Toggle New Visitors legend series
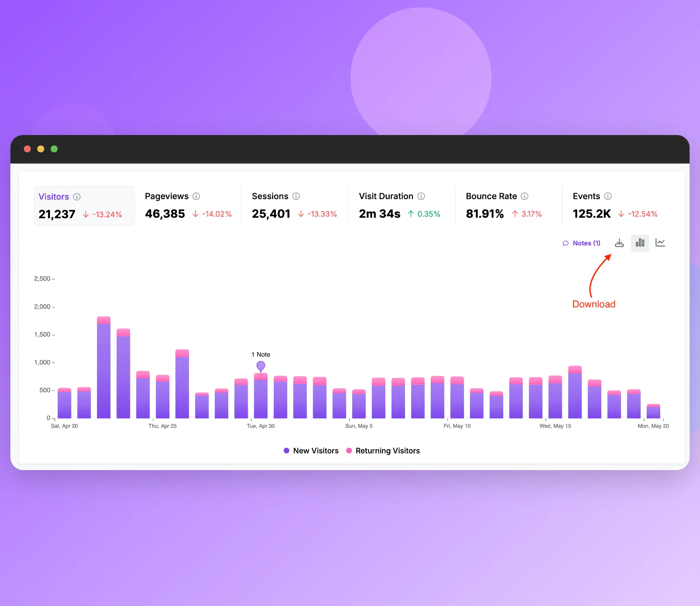Image resolution: width=700 pixels, height=606 pixels. 311,451
